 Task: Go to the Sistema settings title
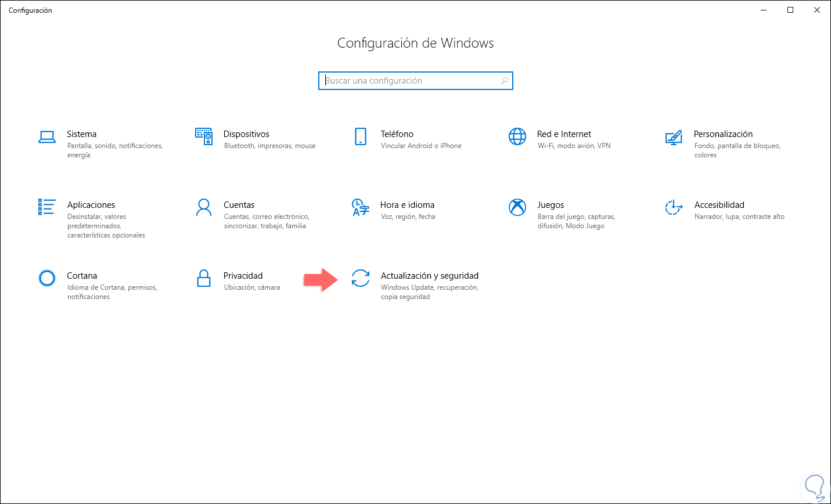[82, 134]
